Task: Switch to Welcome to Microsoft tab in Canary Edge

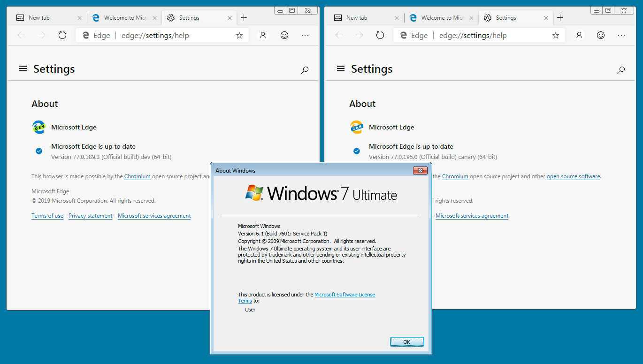Action: coord(441,18)
